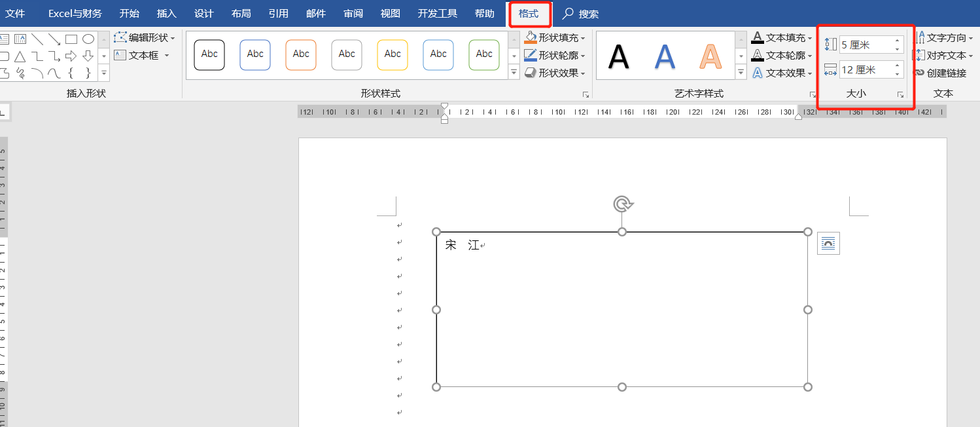The image size is (980, 427).
Task: Apply blue outline Abc shape style
Action: click(x=255, y=55)
